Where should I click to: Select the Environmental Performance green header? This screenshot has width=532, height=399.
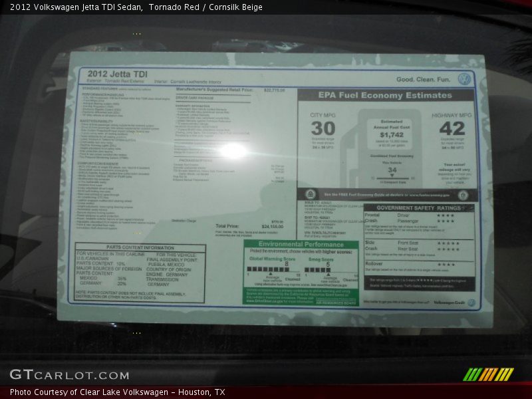point(301,245)
